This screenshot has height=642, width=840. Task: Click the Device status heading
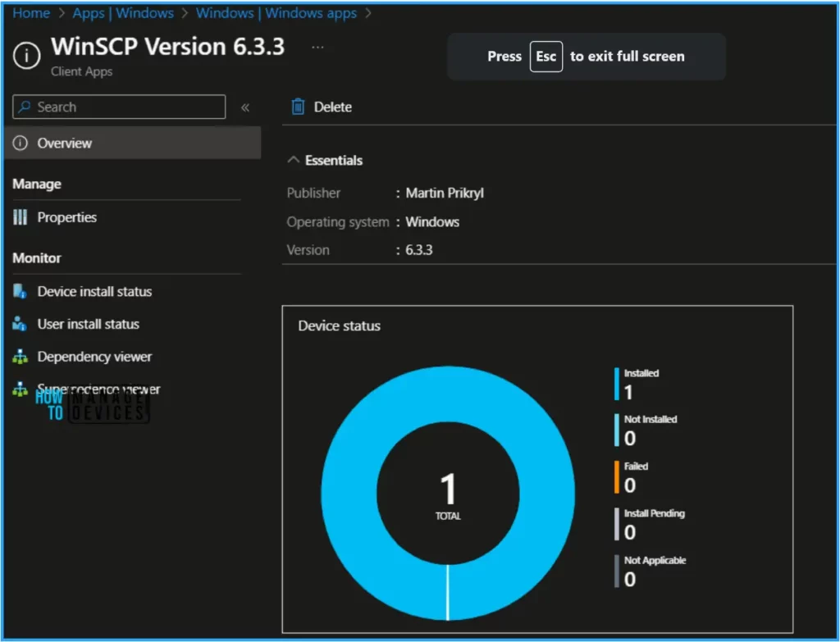pos(339,326)
